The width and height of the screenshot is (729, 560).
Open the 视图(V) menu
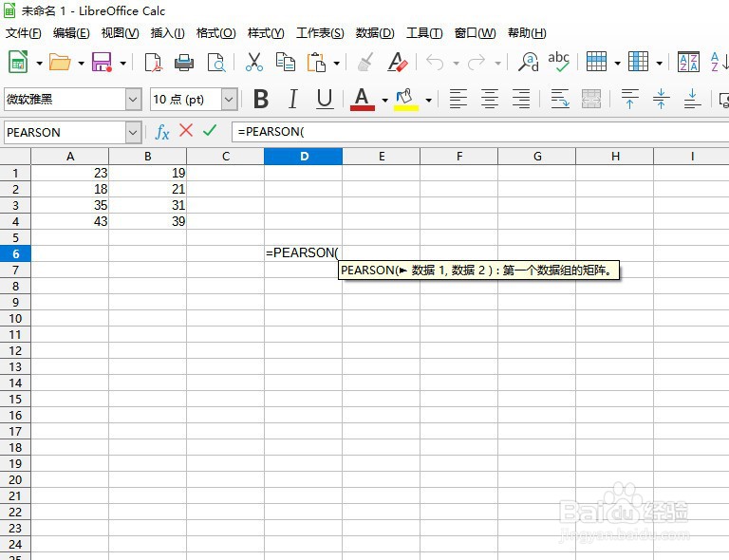[120, 33]
